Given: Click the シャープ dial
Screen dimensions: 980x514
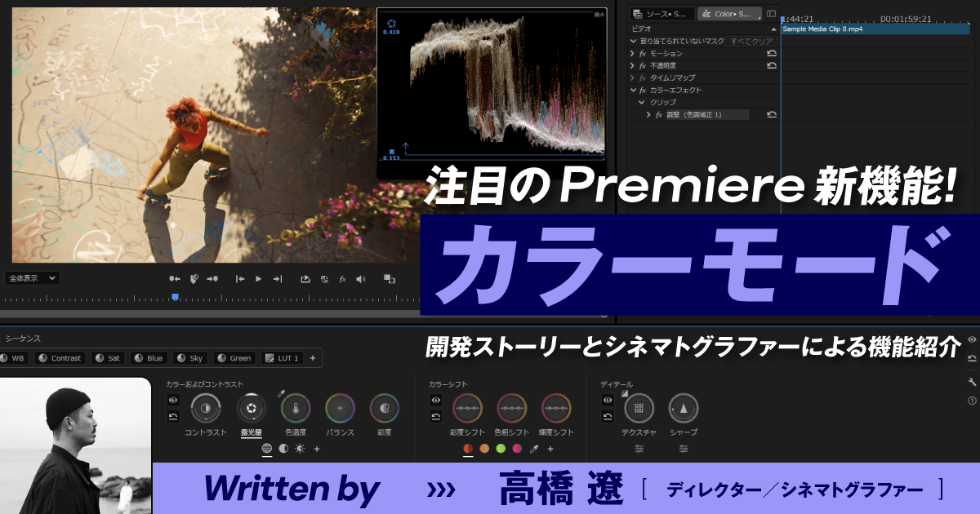Looking at the screenshot, I should [684, 408].
